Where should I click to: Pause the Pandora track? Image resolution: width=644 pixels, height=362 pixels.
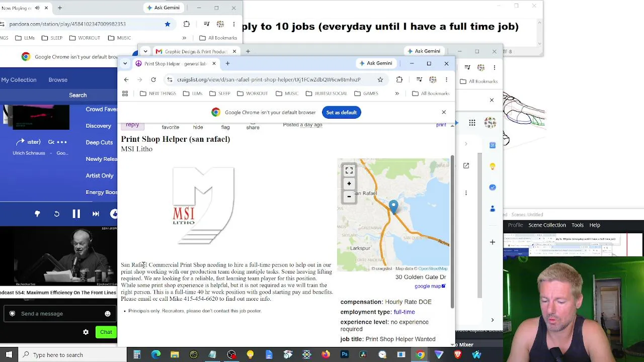[x=76, y=214]
